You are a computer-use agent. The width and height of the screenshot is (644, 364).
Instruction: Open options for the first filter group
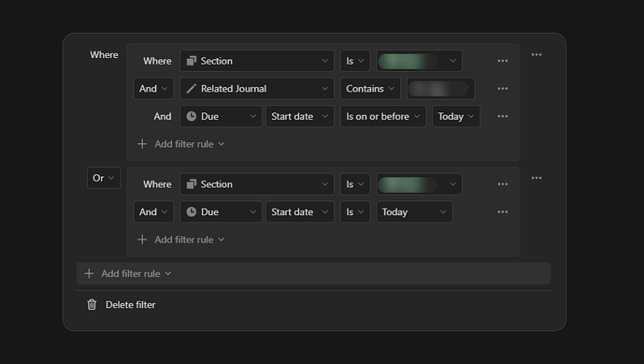pyautogui.click(x=536, y=54)
